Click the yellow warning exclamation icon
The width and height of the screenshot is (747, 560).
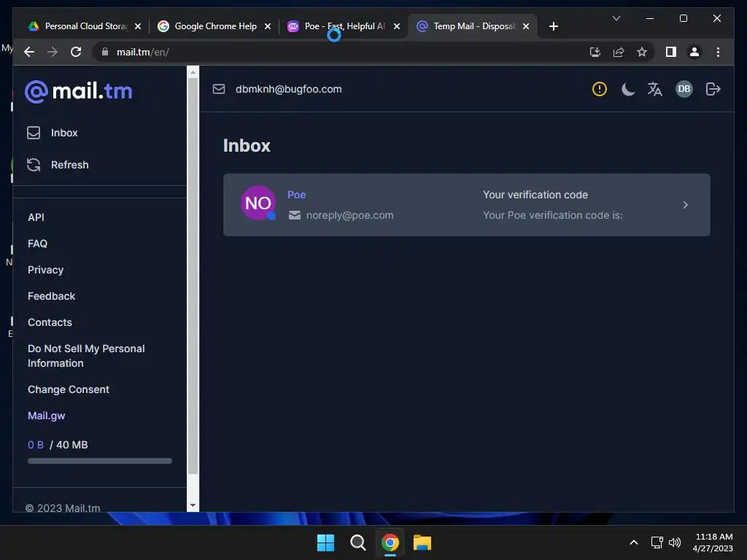(600, 89)
